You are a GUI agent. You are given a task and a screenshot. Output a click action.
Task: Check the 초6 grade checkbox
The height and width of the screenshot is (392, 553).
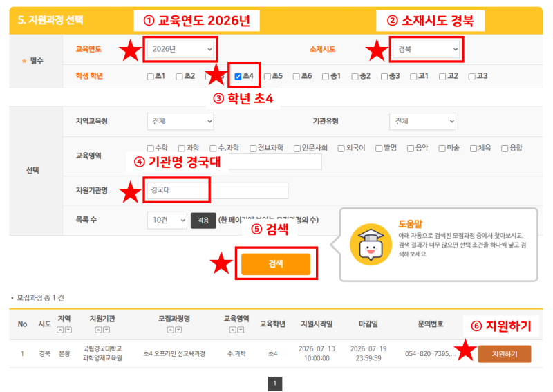[297, 77]
